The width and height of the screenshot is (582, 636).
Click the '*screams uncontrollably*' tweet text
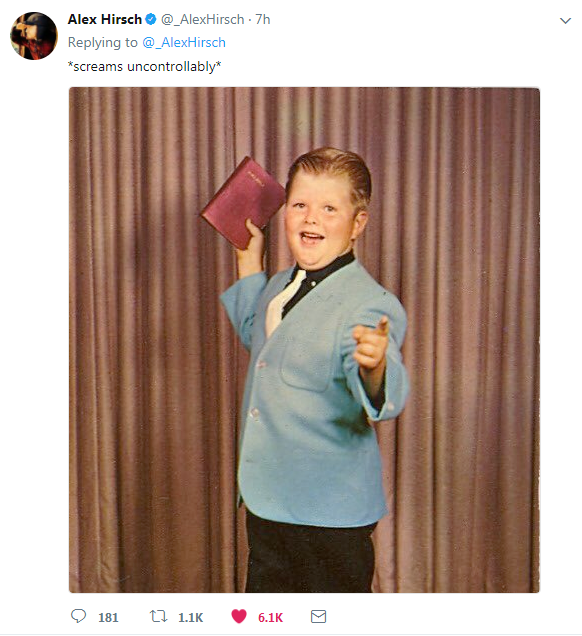144,66
